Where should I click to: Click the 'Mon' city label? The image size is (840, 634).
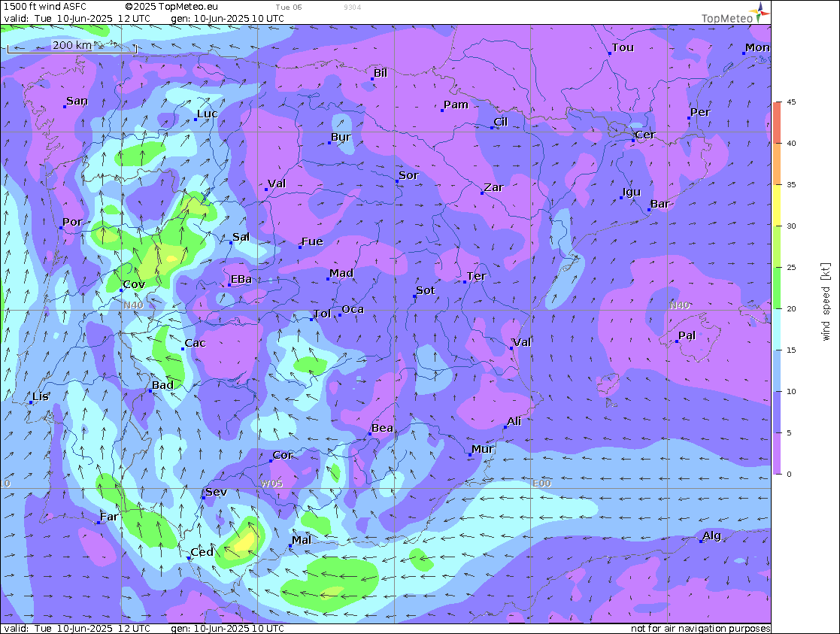[757, 47]
